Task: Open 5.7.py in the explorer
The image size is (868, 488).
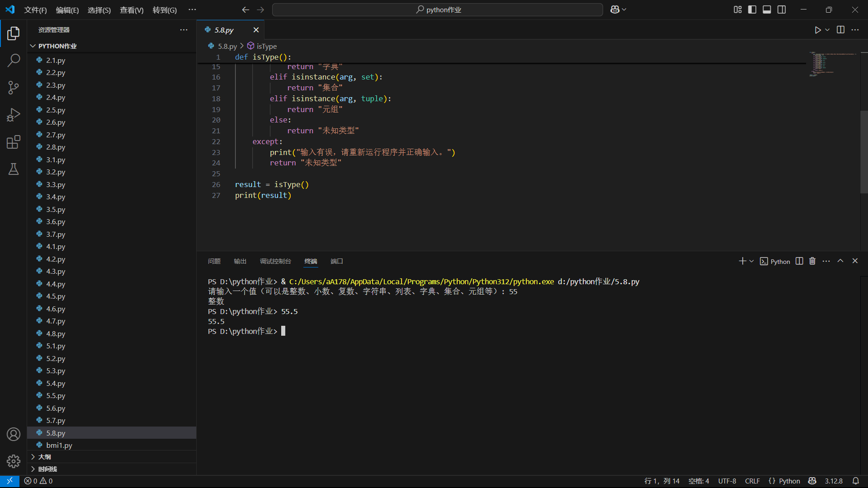Action: (56, 421)
